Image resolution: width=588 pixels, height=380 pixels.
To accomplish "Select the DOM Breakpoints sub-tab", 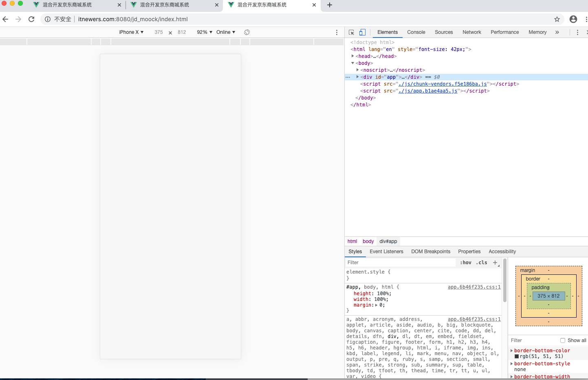I will (431, 252).
